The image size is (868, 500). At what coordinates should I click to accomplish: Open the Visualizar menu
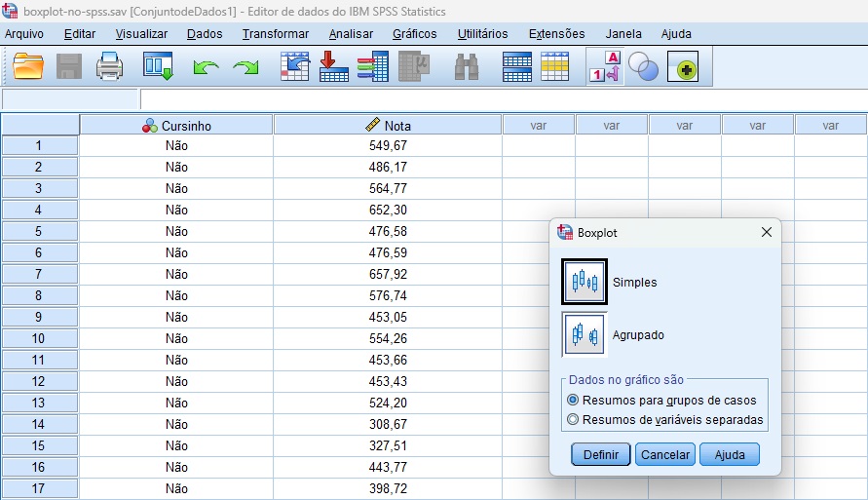pos(141,34)
